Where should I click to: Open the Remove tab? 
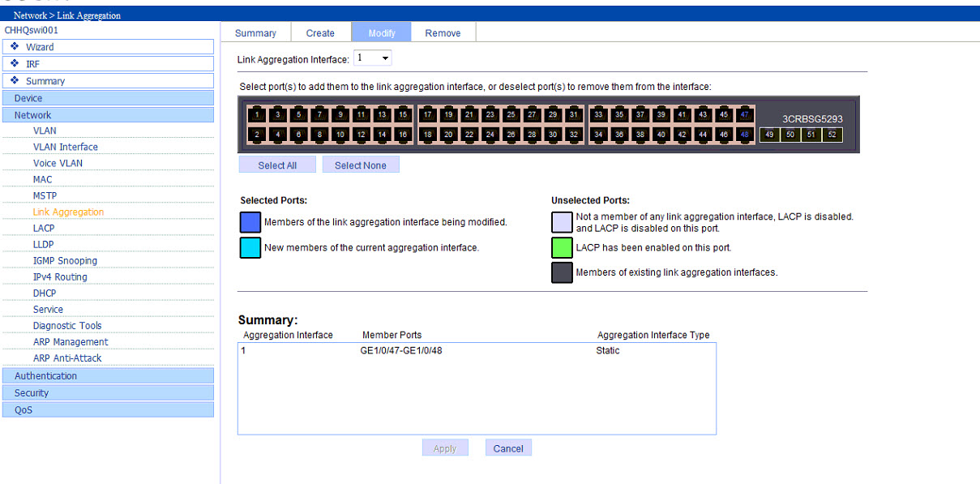[443, 33]
